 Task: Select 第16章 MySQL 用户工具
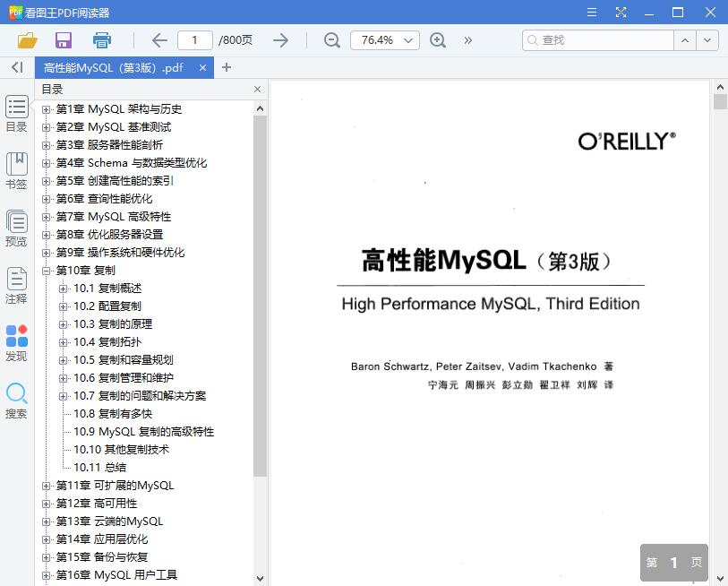click(117, 575)
